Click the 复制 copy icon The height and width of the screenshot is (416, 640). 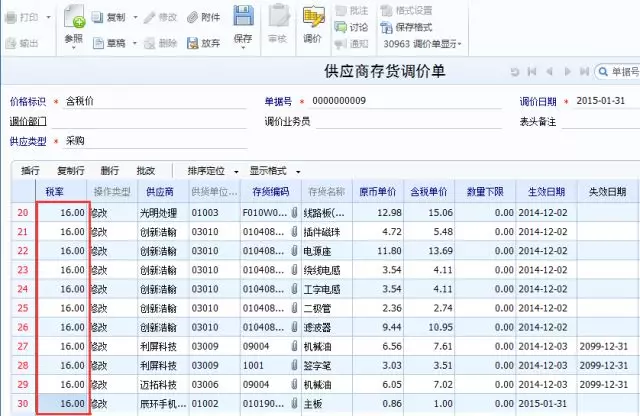click(x=97, y=17)
